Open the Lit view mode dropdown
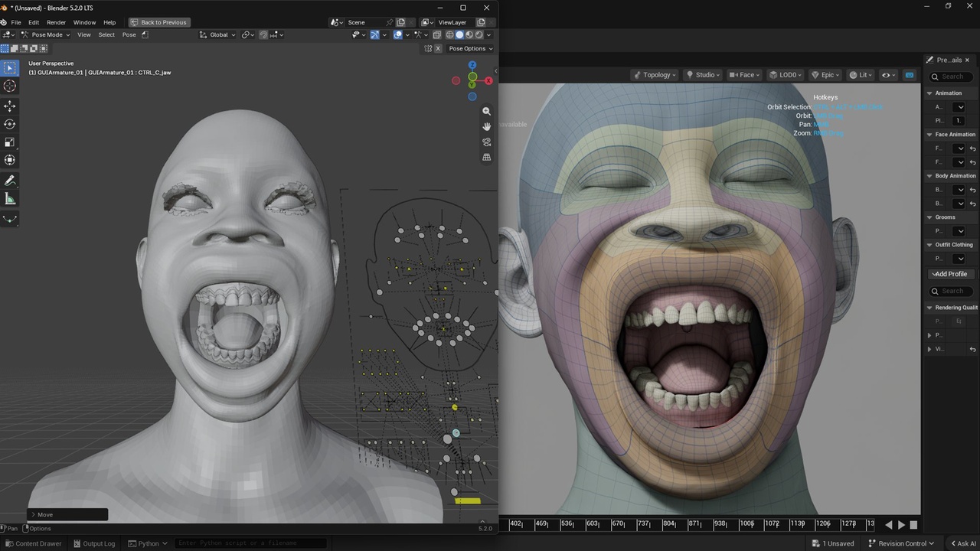The height and width of the screenshot is (551, 980). [862, 75]
